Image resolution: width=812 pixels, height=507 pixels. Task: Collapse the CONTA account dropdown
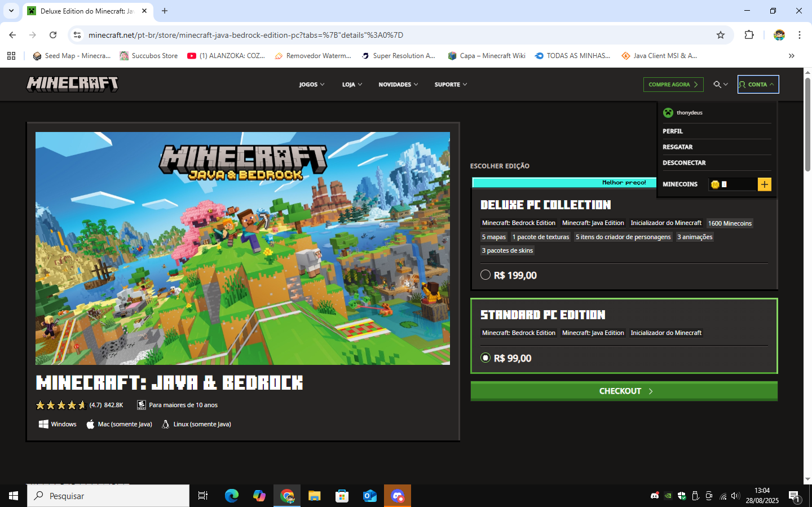click(x=758, y=85)
